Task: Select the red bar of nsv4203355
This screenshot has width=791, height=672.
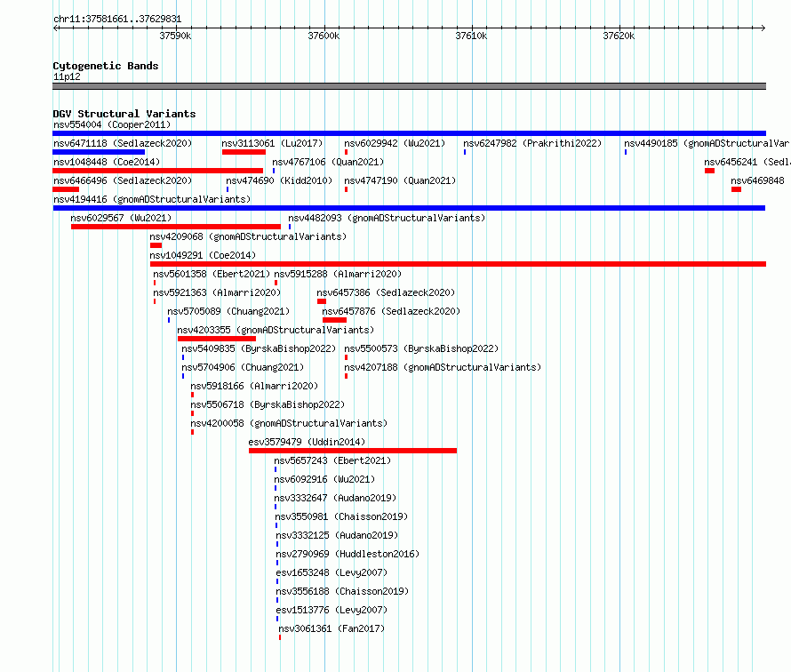Action: click(217, 339)
